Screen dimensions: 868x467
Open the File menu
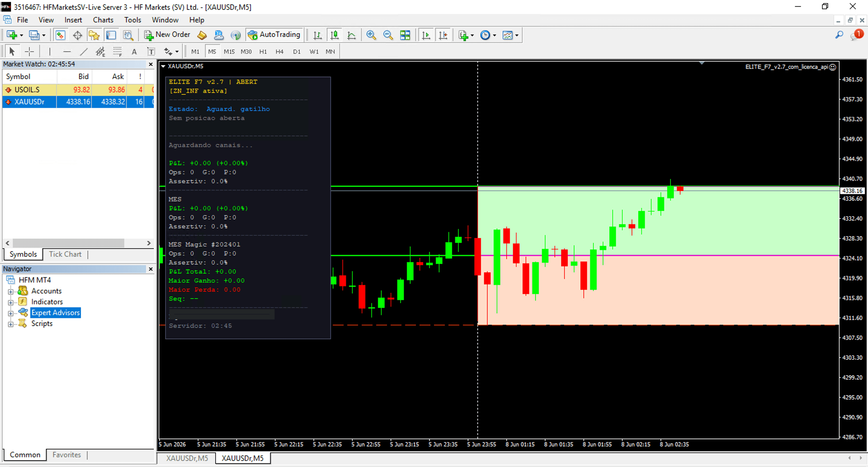22,20
